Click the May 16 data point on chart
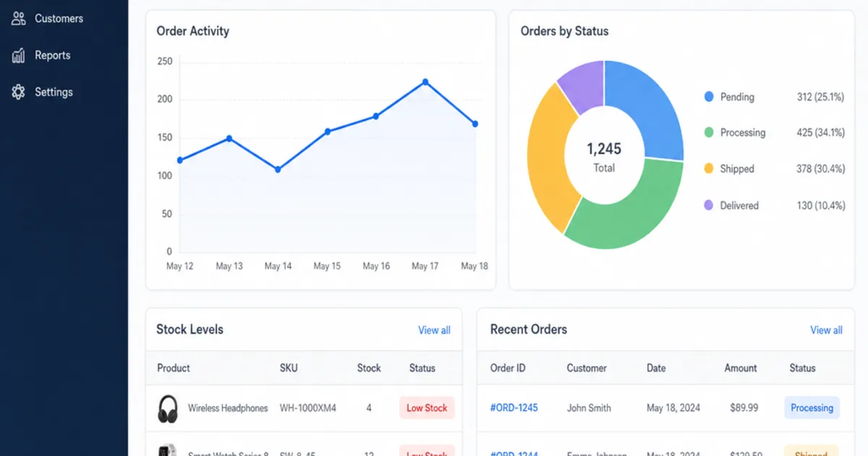Image resolution: width=868 pixels, height=456 pixels. click(x=376, y=116)
